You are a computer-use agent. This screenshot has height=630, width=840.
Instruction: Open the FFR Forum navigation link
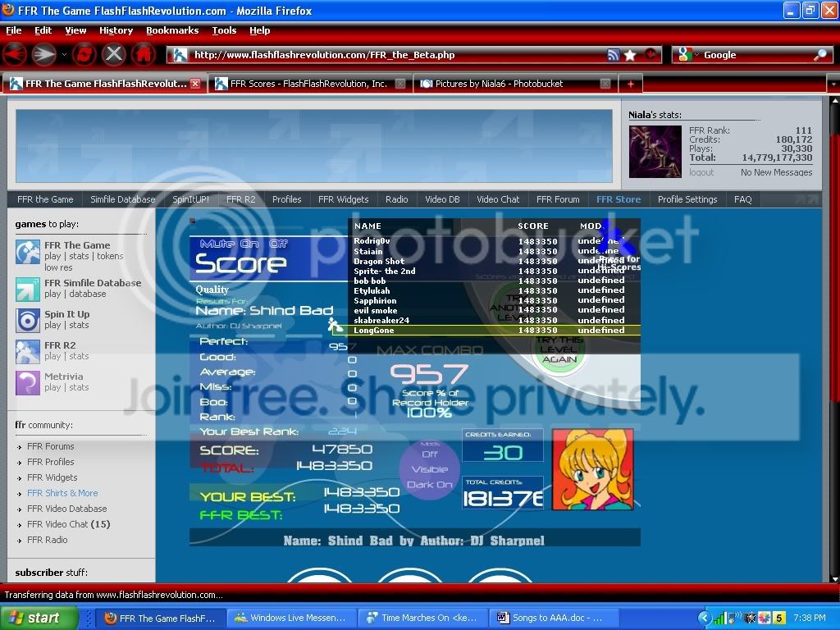(x=558, y=199)
